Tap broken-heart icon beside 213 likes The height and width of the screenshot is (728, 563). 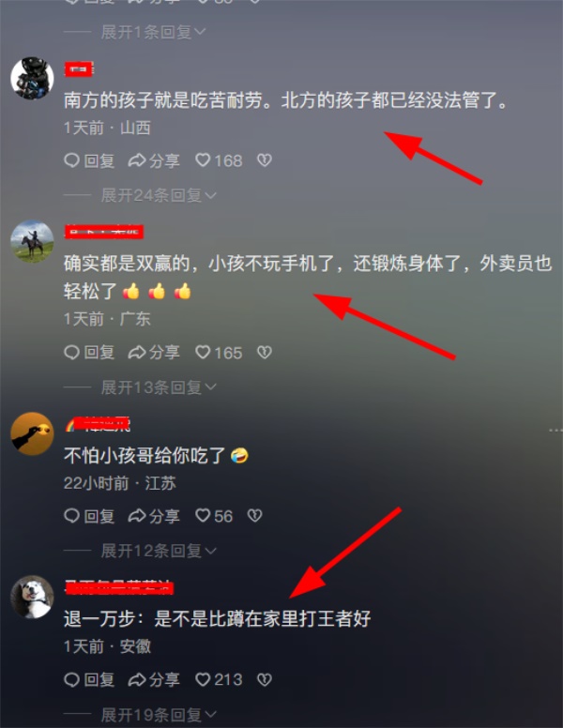coord(265,680)
